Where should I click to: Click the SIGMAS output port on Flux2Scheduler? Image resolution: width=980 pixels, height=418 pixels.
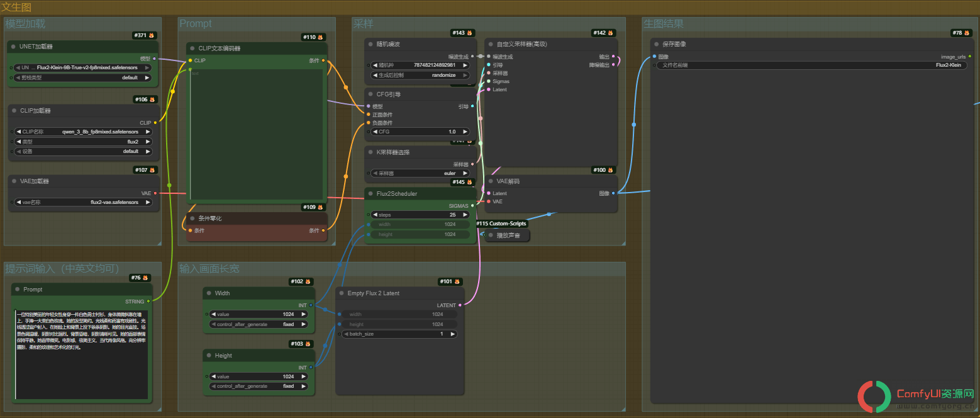472,206
